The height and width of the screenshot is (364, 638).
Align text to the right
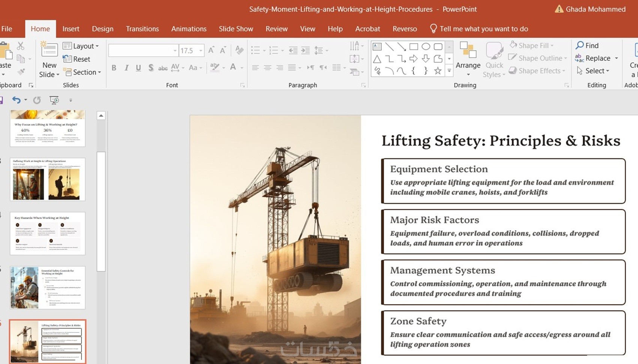pos(280,68)
